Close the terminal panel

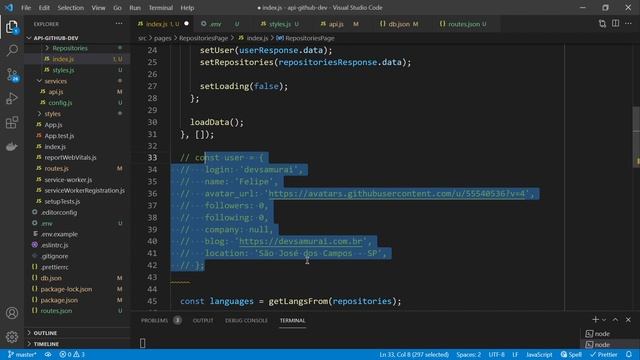pos(628,320)
